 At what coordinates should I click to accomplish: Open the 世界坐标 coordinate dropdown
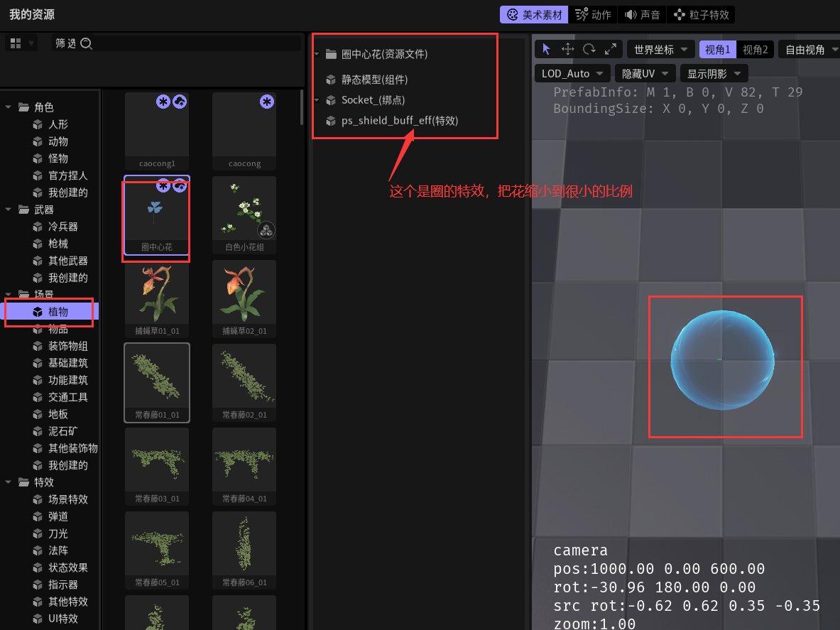pos(660,50)
